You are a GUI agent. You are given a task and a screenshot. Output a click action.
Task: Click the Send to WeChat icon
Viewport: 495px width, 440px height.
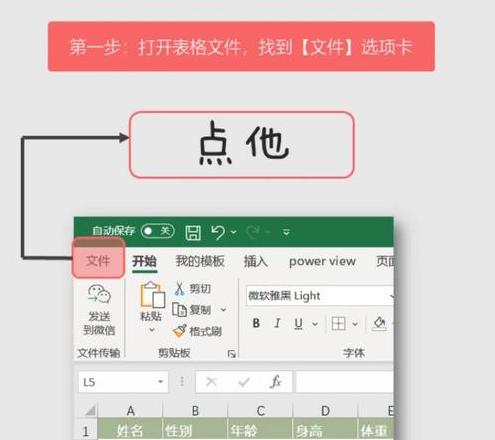point(99,294)
